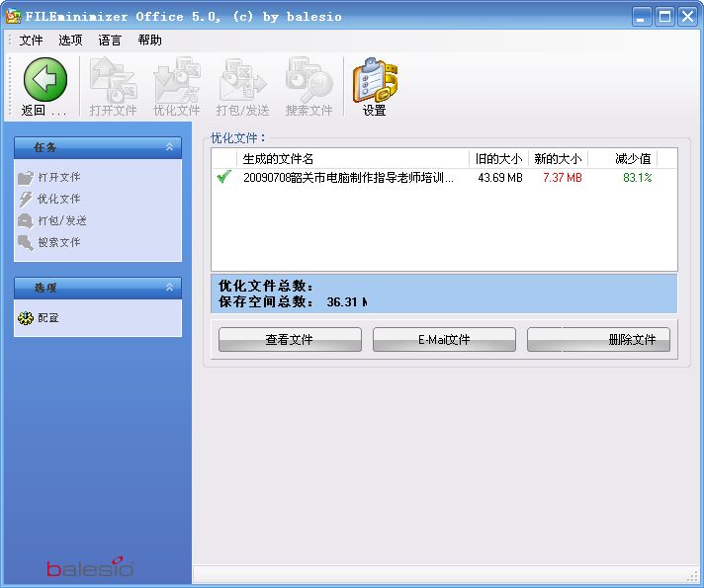Open the 语言 menu
This screenshot has height=588, width=704.
tap(110, 41)
